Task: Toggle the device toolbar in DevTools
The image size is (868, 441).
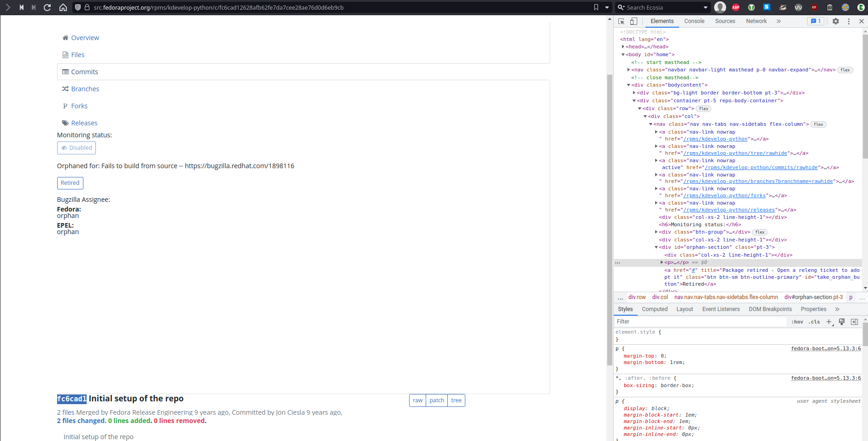Action: pos(633,21)
